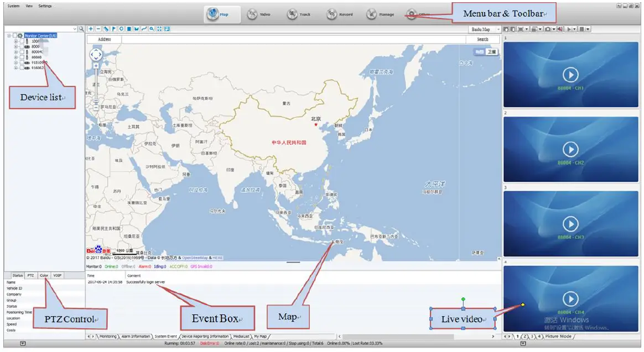Open the full-screen icon dropdown arrow
Viewport: 644px width, 352px height.
pyautogui.click(x=527, y=29)
